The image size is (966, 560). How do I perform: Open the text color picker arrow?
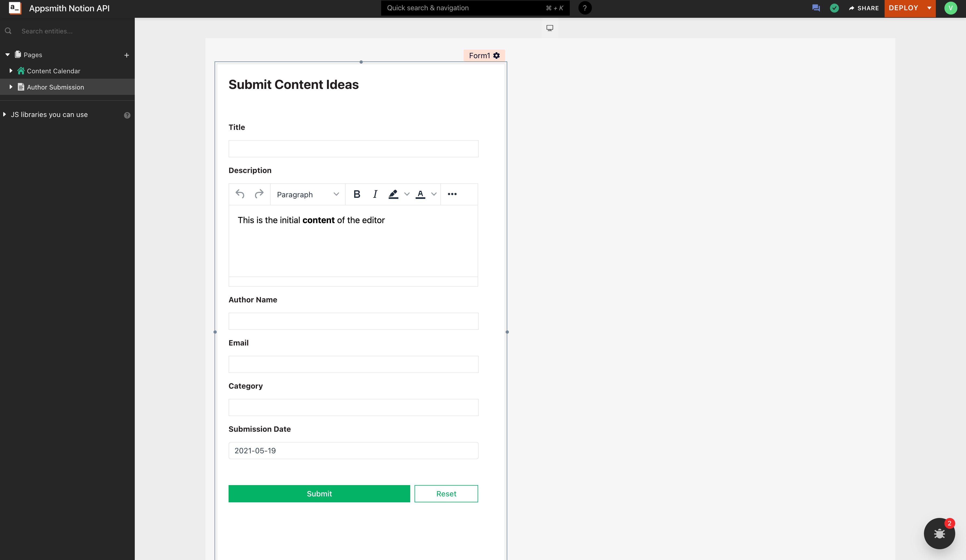point(434,194)
